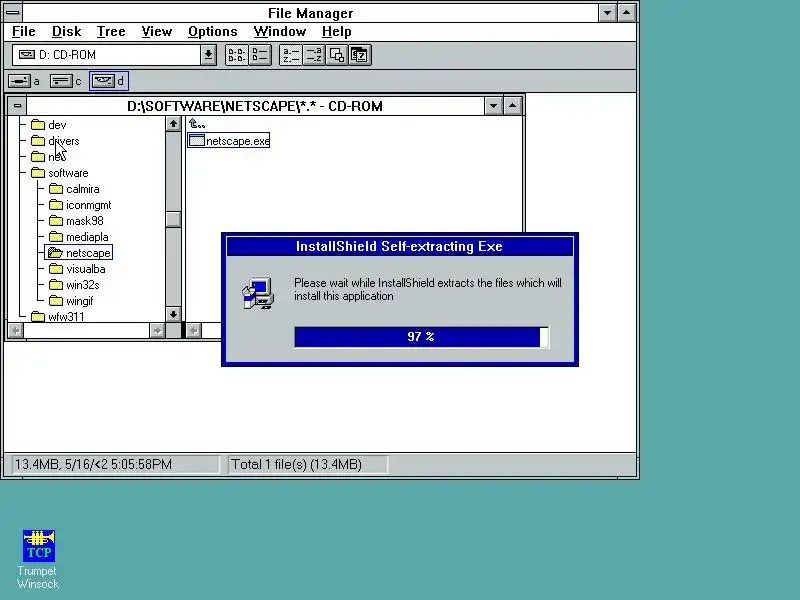Open the mediapla folder
This screenshot has height=600, width=800.
(79, 237)
